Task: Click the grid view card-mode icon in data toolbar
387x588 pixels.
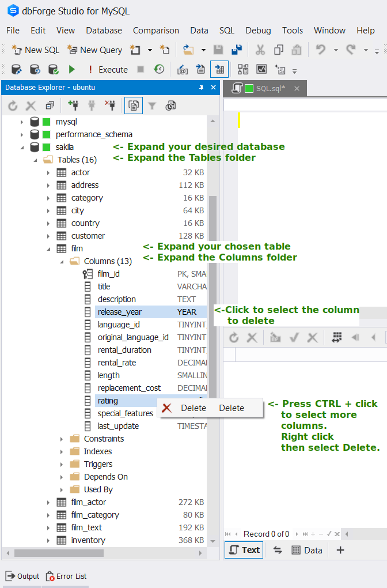Action: 337,337
